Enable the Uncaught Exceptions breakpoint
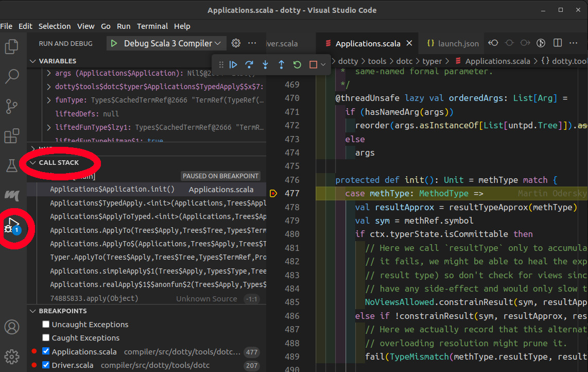The image size is (588, 372). click(x=46, y=325)
